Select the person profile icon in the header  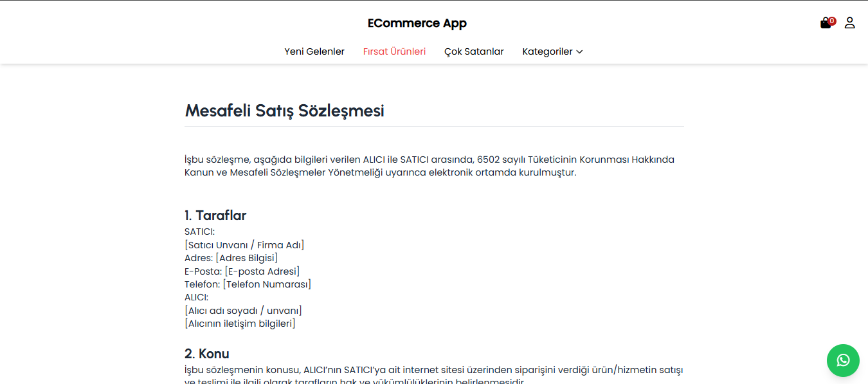(x=850, y=23)
